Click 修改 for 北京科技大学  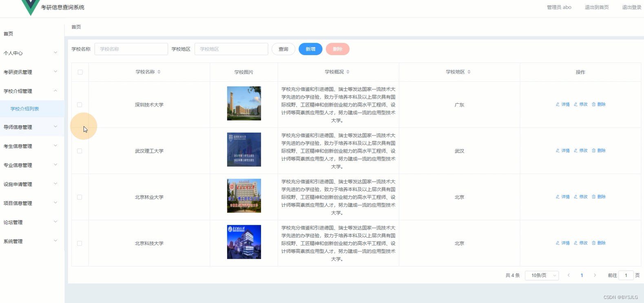tap(581, 243)
